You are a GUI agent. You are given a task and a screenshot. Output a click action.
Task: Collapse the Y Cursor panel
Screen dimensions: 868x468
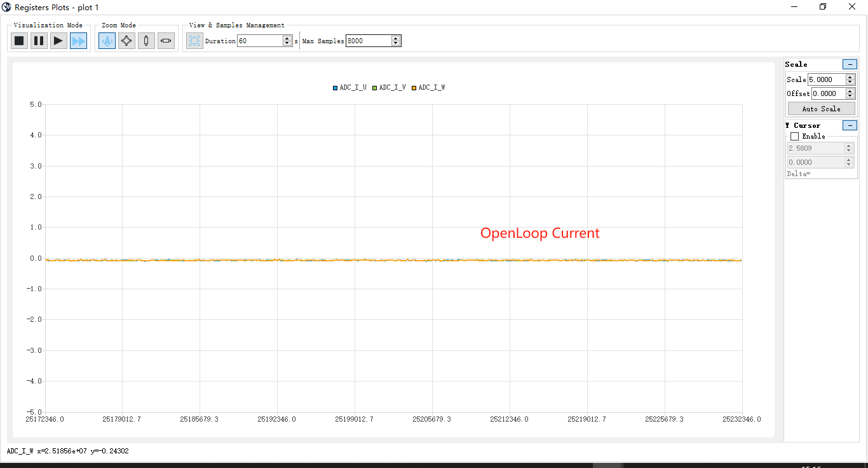(850, 125)
